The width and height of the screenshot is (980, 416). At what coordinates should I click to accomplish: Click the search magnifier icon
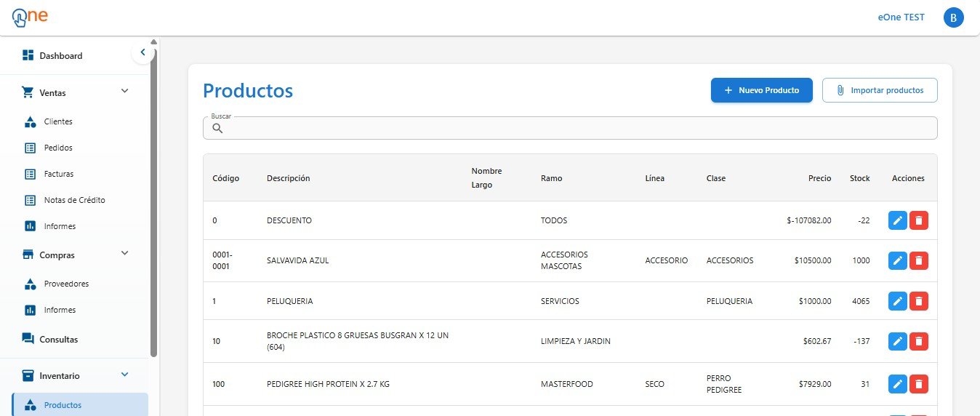pos(217,128)
